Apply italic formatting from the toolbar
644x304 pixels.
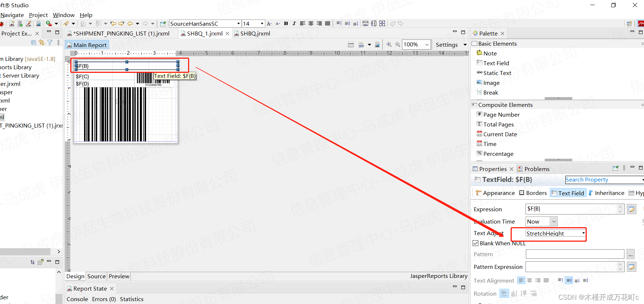(x=294, y=24)
